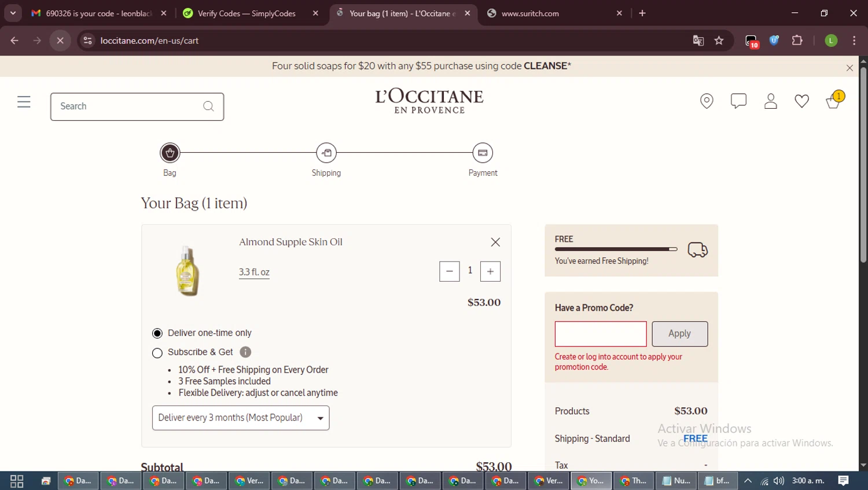
Task: Open the wishlist heart icon
Action: coord(801,101)
